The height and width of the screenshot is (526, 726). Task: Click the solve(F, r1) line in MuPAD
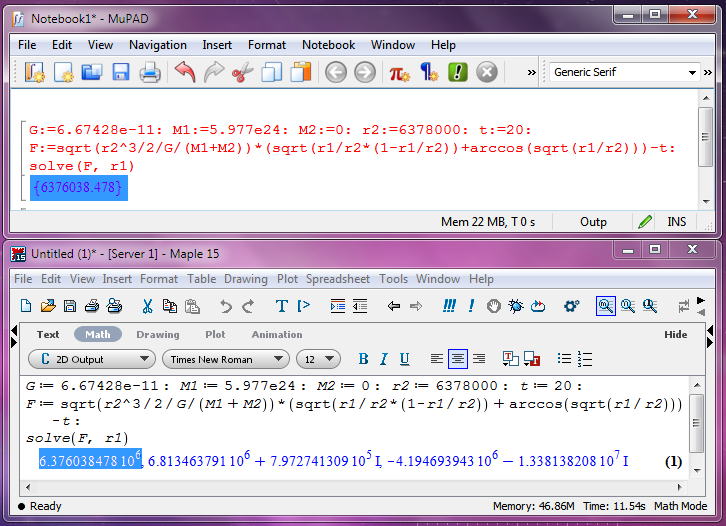[x=81, y=166]
